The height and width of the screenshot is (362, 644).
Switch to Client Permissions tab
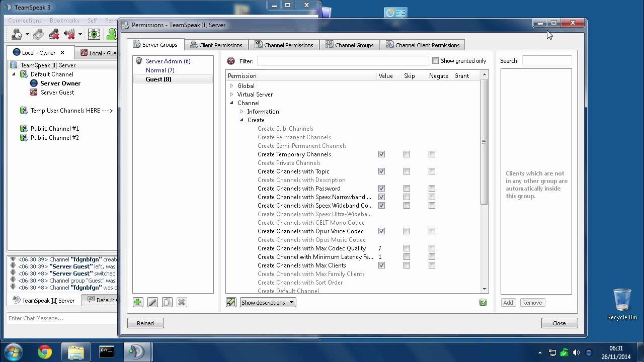click(x=216, y=45)
